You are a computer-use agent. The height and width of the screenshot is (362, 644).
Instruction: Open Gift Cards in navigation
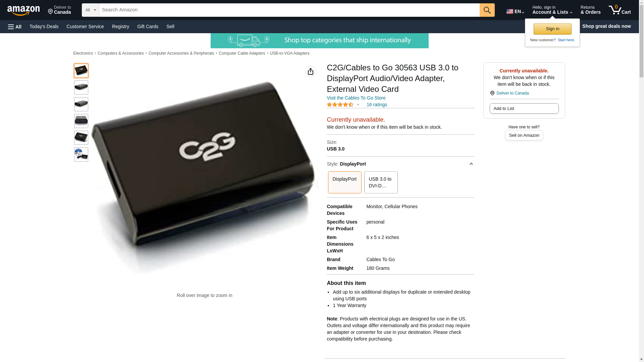148,26
